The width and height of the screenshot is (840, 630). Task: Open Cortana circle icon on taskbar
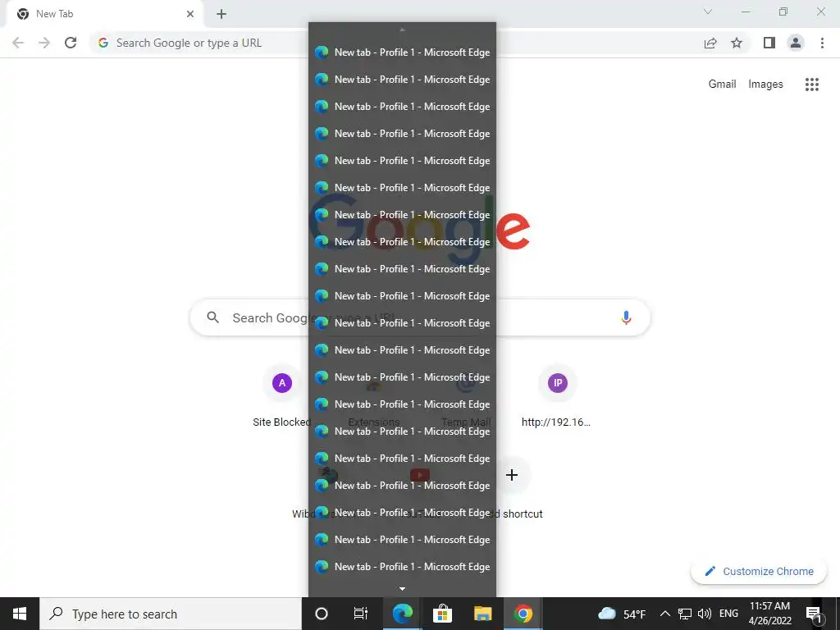coord(322,614)
